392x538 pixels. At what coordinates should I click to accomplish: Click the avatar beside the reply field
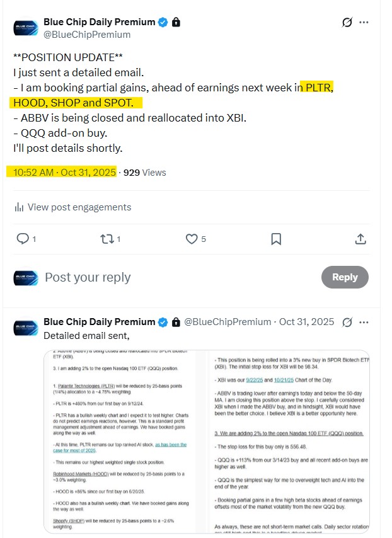click(x=26, y=277)
